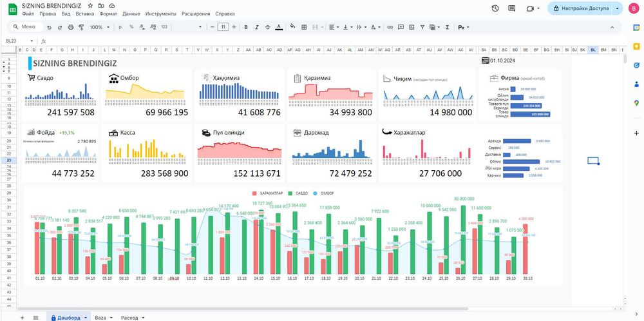Open the zoom level dropdown
Screen dimensions: 644x321
point(100,27)
